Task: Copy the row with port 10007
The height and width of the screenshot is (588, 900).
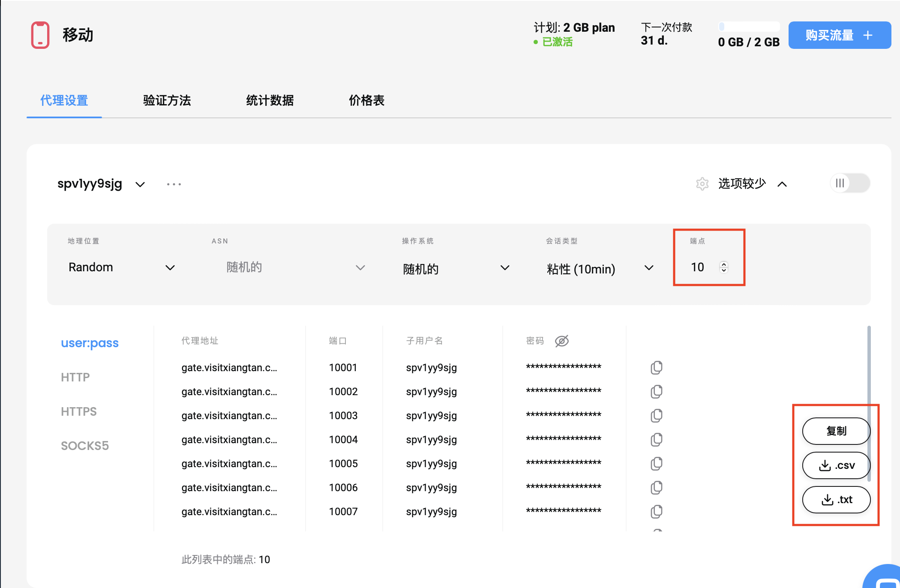Action: (x=657, y=512)
